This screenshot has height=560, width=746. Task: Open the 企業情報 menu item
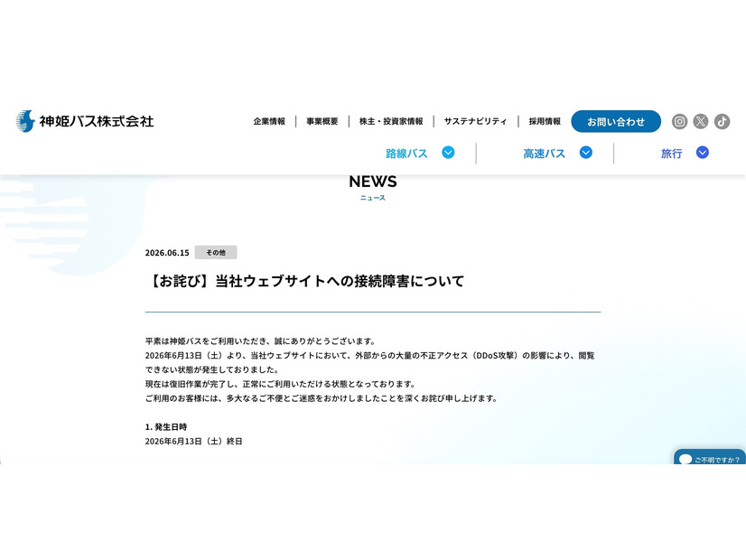269,121
